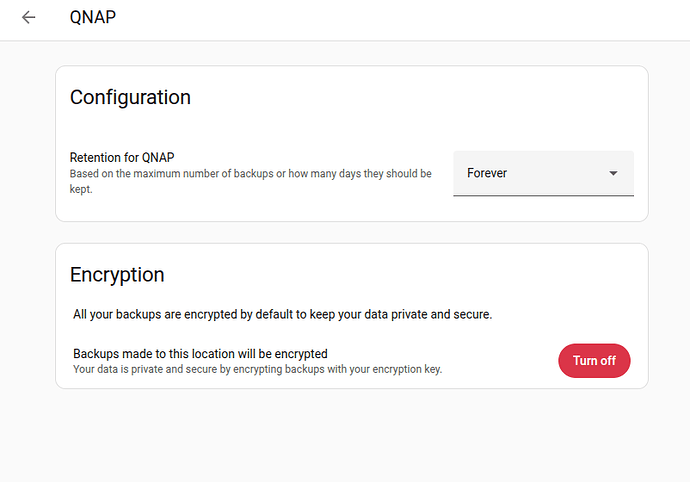The image size is (690, 482).
Task: Click the Encryption section heading
Action: pyautogui.click(x=117, y=274)
